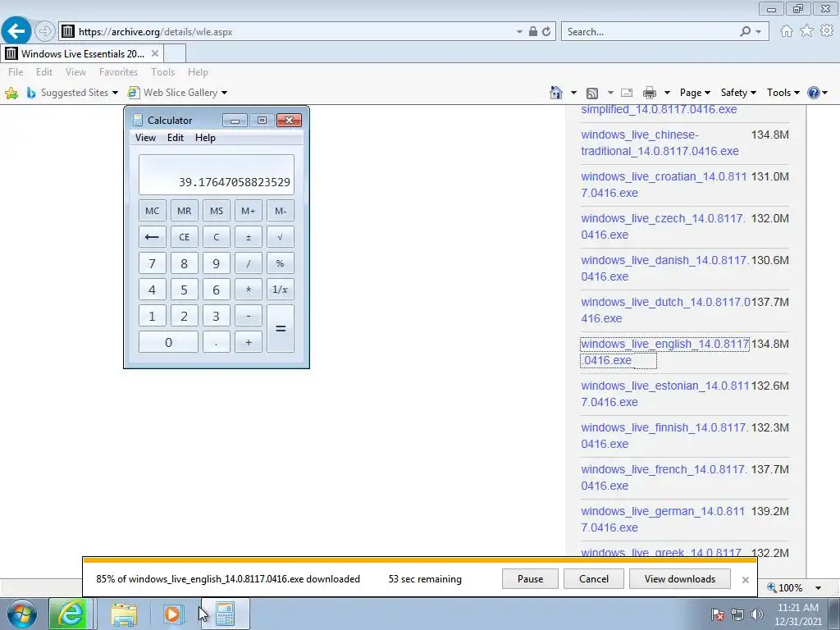Open the blank new tab button
This screenshot has width=840, height=630.
point(175,53)
